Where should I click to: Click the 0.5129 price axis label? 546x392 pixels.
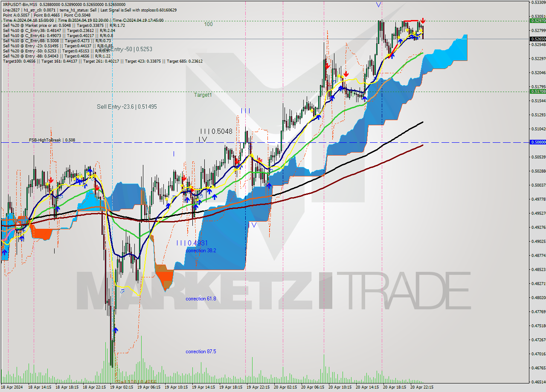coord(538,115)
